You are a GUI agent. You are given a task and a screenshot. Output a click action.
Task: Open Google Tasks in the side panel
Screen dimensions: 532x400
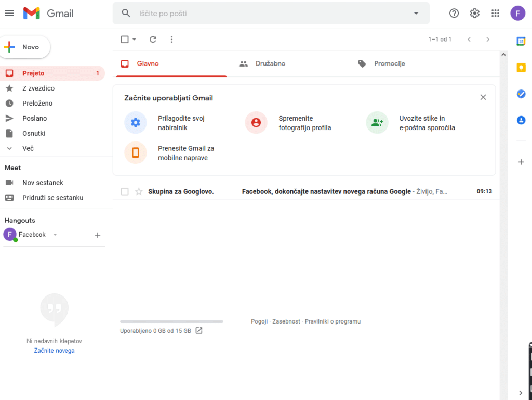tap(521, 94)
